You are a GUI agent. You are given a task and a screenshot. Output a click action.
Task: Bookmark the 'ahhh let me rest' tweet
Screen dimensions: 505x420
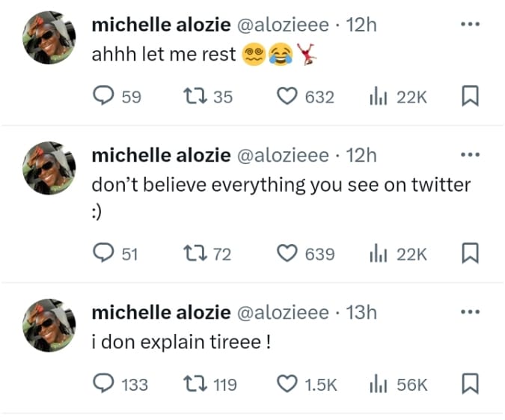point(471,96)
